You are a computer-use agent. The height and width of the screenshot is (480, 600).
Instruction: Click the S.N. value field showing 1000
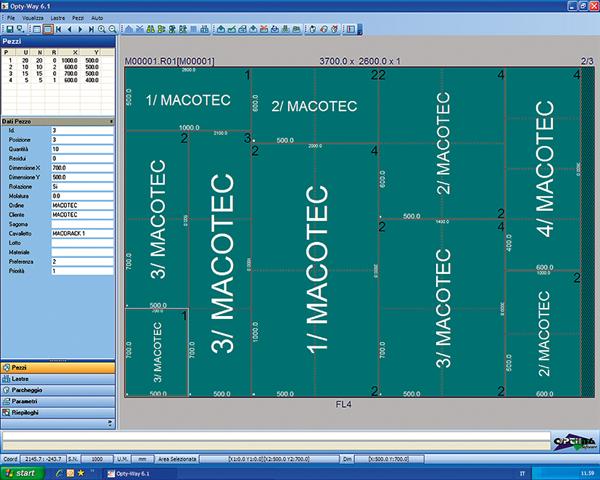(97, 459)
